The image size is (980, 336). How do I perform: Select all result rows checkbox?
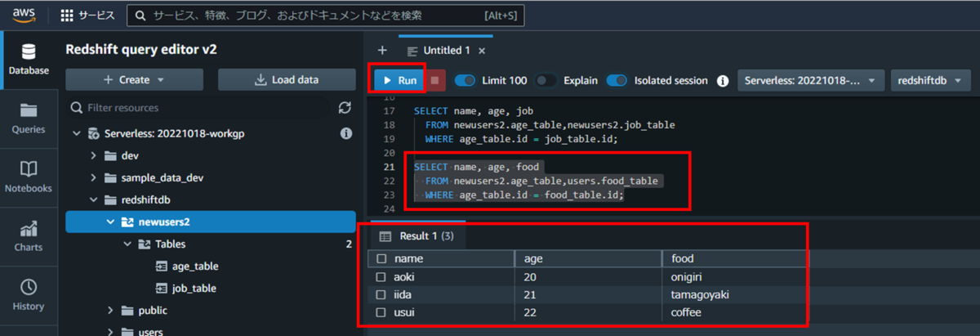[x=381, y=258]
